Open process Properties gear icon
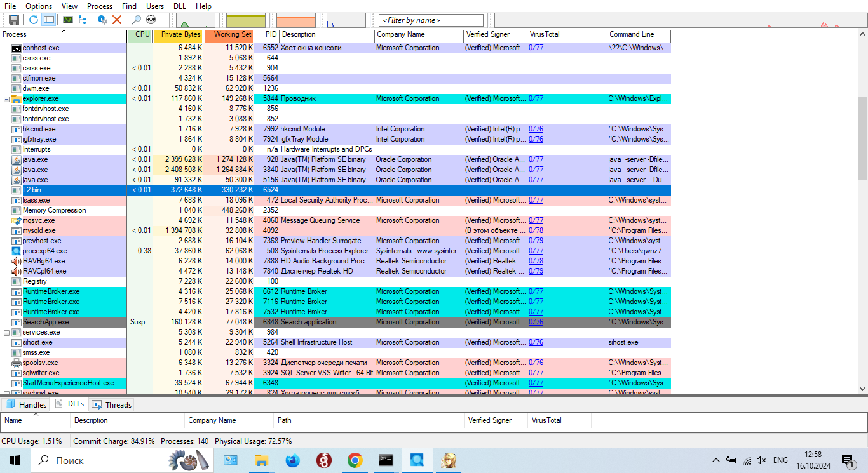The image size is (868, 473). coord(102,20)
